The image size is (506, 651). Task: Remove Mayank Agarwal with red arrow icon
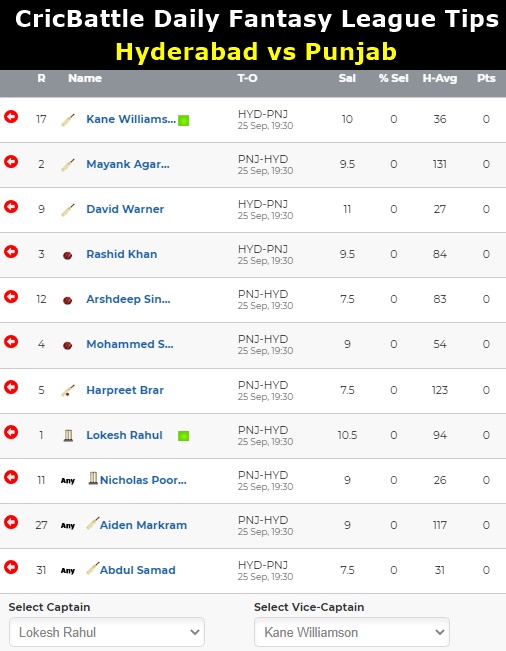(11, 162)
